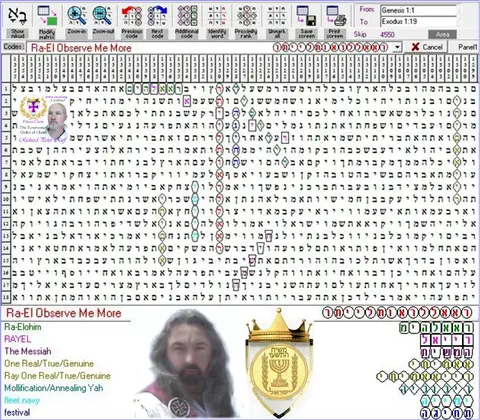This screenshot has width=480, height=420.
Task: Click the lower panel title Ra-El Observe Me More
Action: pos(64,313)
